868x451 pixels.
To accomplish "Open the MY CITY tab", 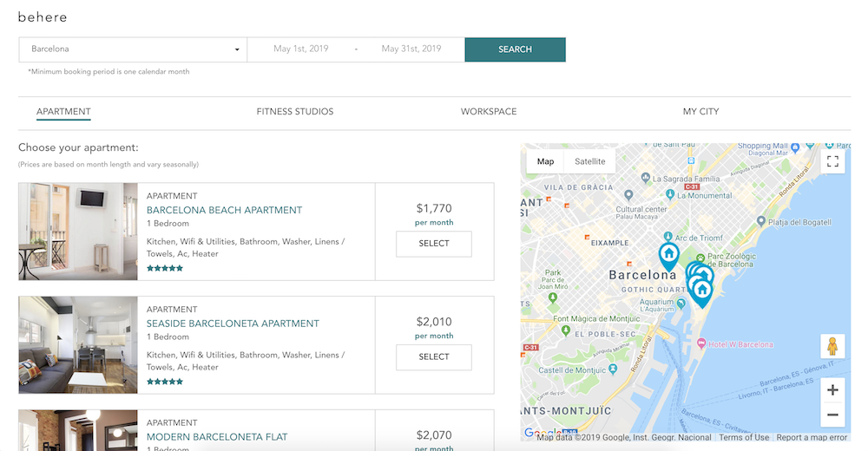I will pyautogui.click(x=700, y=111).
